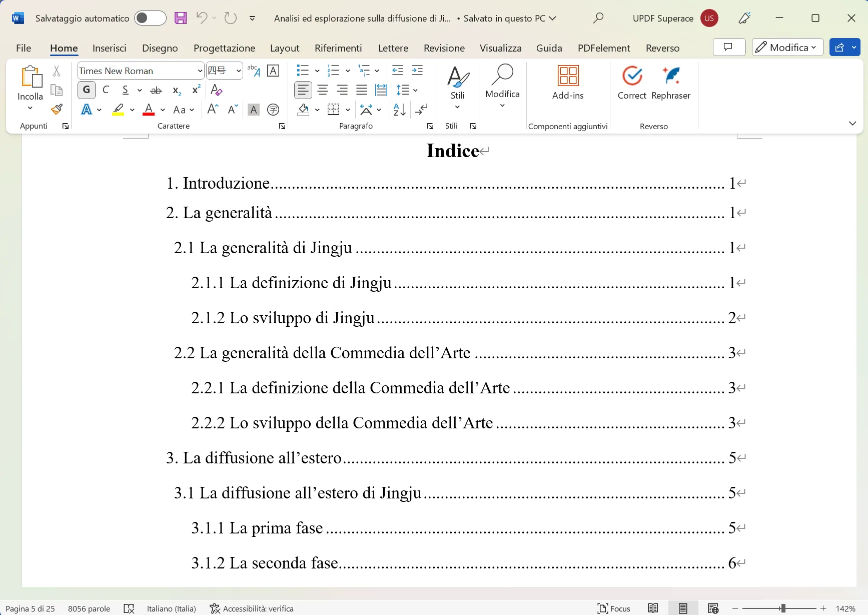Click the Sort A-Z icon
The height and width of the screenshot is (615, 868).
click(399, 110)
